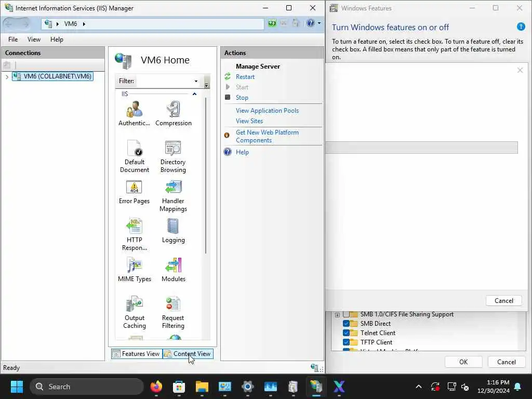The width and height of the screenshot is (532, 399).
Task: Click the green refresh icon in IIS toolbar
Action: pos(272,23)
